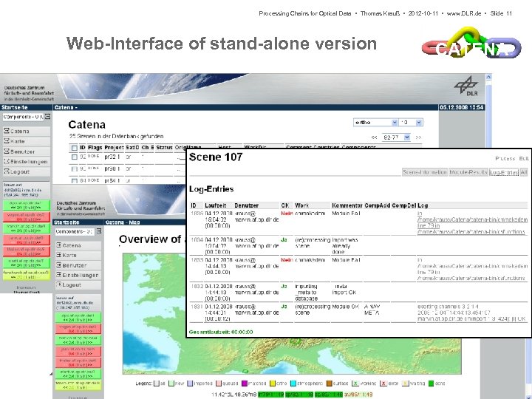Click the Process link in Scene 107
Viewport: 532px width, 399px height.
click(505, 158)
